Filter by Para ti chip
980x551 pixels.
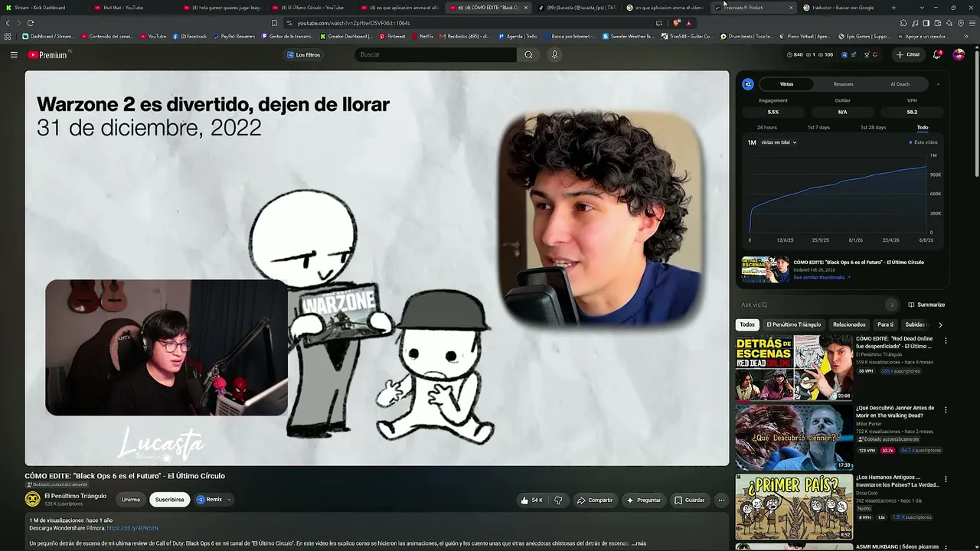886,324
